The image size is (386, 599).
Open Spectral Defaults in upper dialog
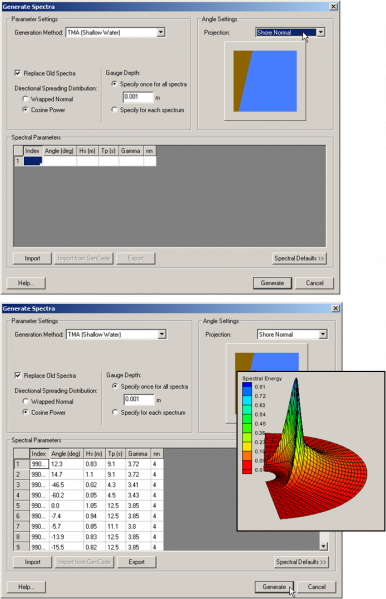[x=300, y=258]
